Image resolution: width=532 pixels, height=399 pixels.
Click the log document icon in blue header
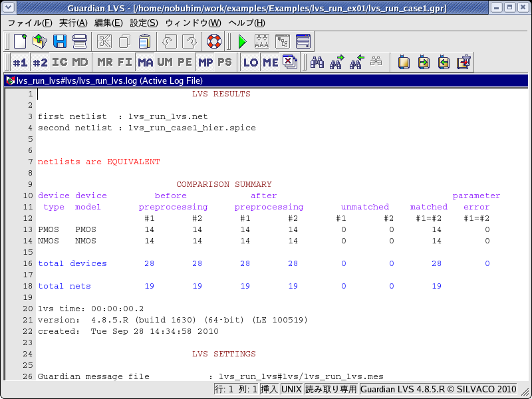[x=11, y=80]
